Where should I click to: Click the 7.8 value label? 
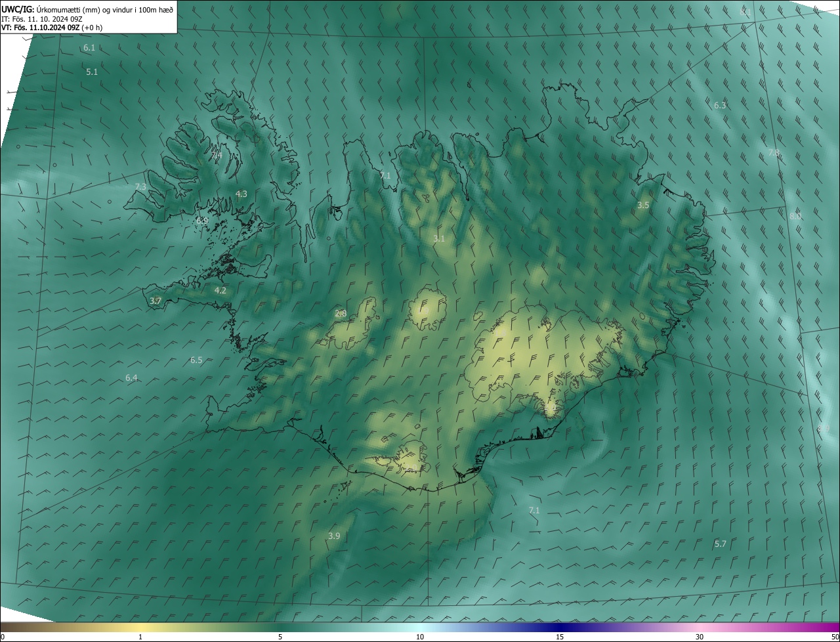[774, 153]
